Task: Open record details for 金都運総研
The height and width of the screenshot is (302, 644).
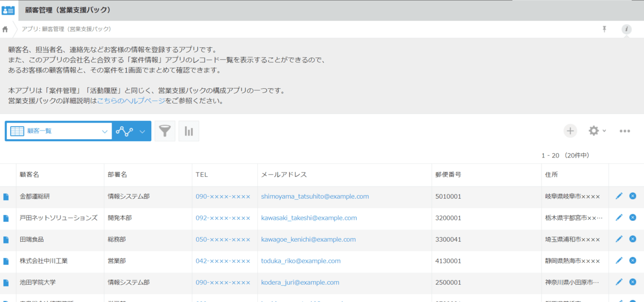Action: 6,197
